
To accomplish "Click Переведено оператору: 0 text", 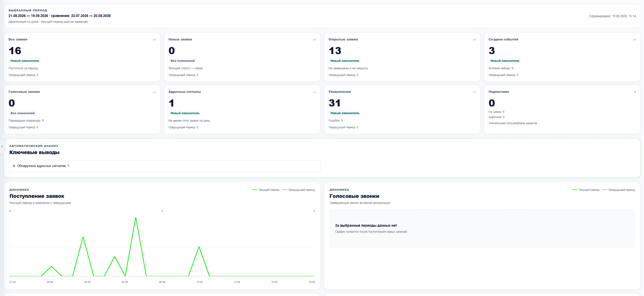I will 26,121.
